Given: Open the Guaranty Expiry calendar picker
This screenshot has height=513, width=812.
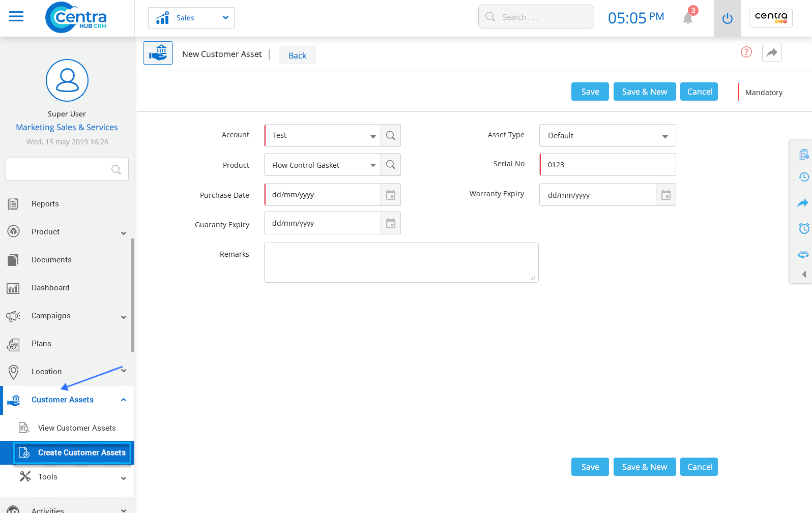Looking at the screenshot, I should click(x=391, y=223).
